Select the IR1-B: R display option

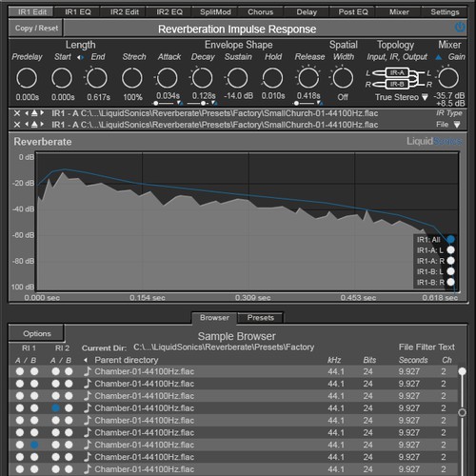(450, 282)
